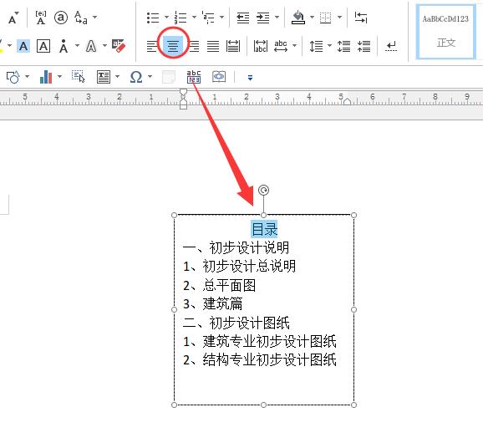The height and width of the screenshot is (448, 483).
Task: Clear formatting with the eraser icon
Action: [119, 46]
